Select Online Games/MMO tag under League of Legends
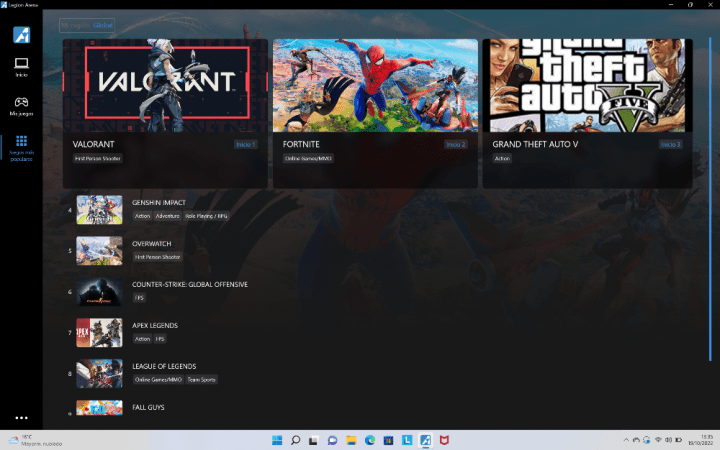Viewport: 720px width, 450px height. (x=158, y=380)
